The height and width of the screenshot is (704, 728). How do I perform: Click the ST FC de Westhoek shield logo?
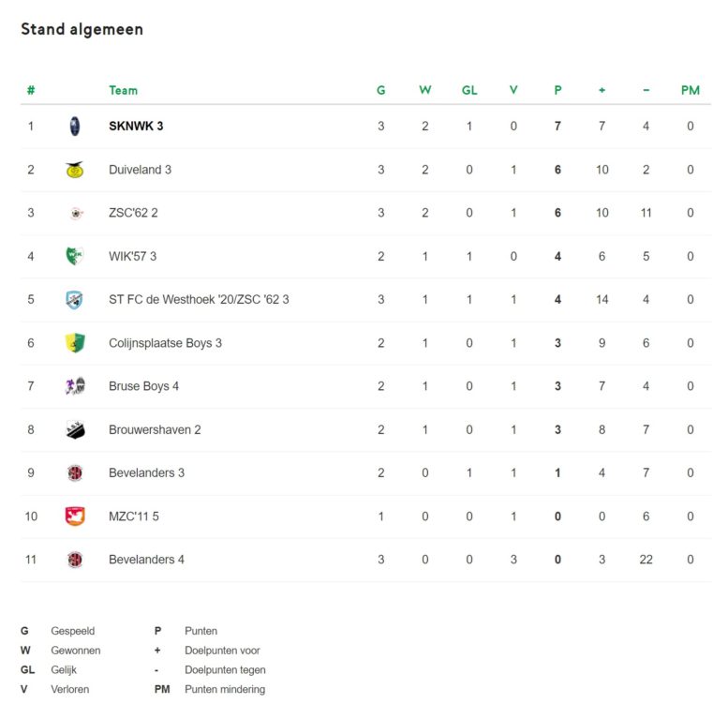coord(74,300)
